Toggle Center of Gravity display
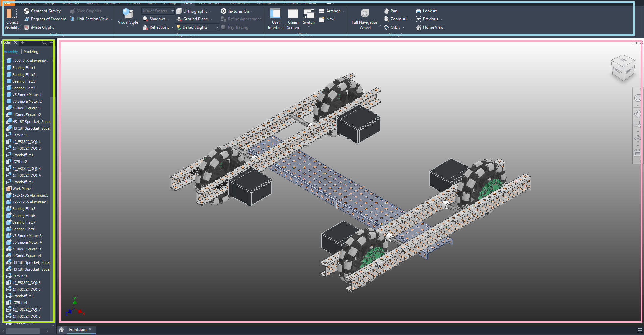Image resolution: width=644 pixels, height=335 pixels. [x=42, y=11]
